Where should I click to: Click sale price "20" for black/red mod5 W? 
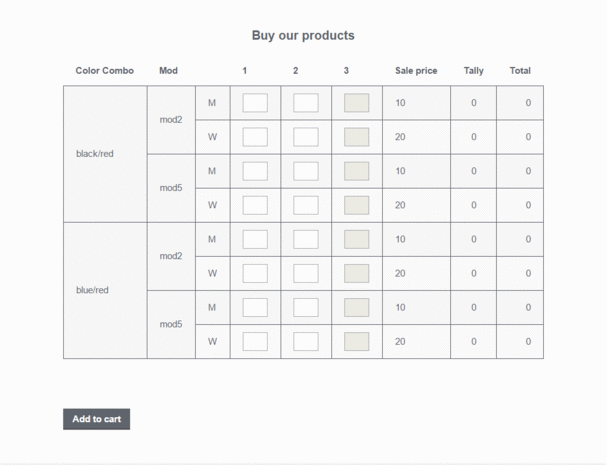(400, 205)
